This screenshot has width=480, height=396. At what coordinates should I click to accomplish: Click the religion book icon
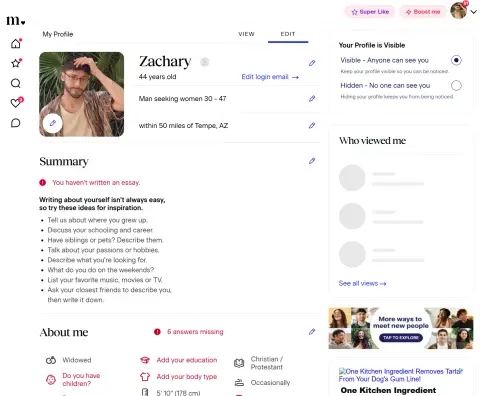point(239,363)
